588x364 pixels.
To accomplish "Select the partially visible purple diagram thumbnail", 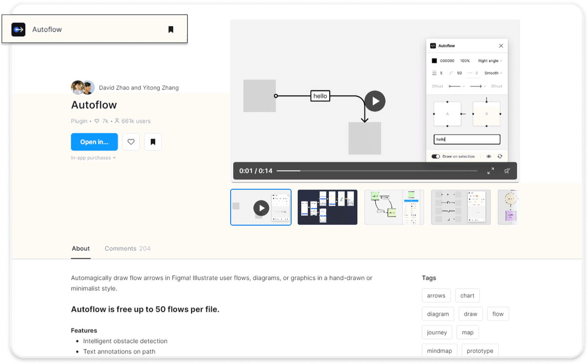I will pos(508,207).
